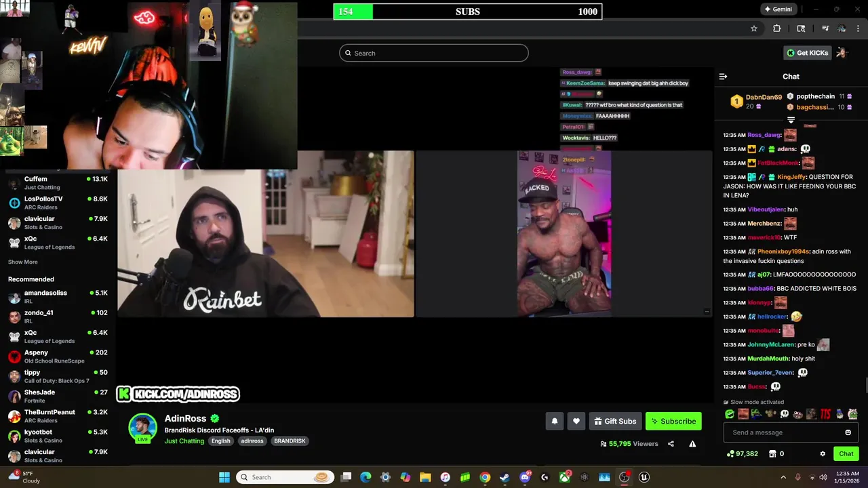Click the green Subscribe button
This screenshot has width=868, height=488.
point(673,421)
